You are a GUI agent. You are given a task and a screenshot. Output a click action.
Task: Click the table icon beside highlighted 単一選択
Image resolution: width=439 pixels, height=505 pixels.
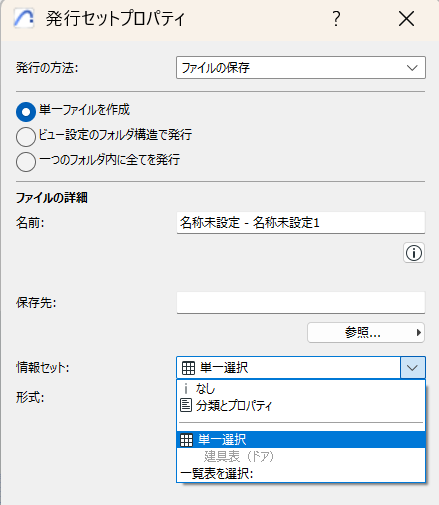[x=186, y=440]
